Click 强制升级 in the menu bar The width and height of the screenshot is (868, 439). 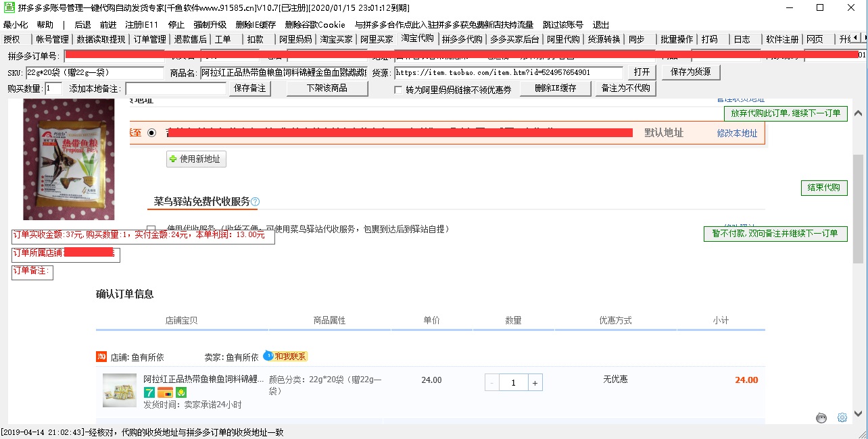point(210,25)
